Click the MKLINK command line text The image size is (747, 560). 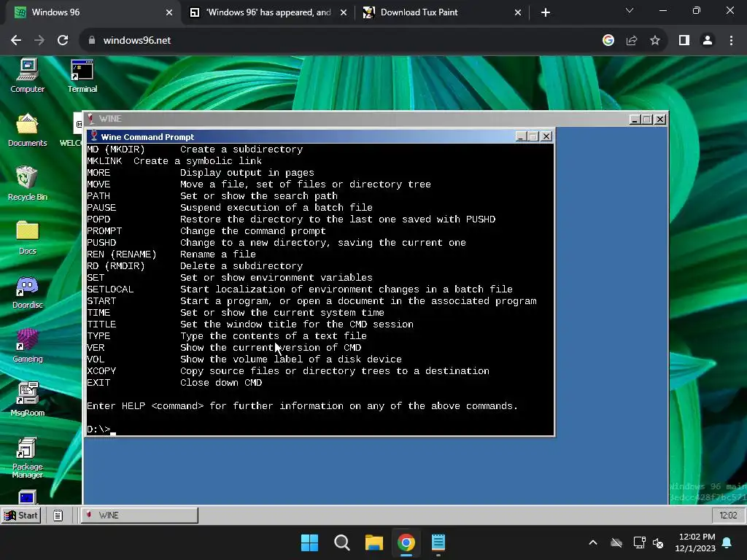[174, 161]
